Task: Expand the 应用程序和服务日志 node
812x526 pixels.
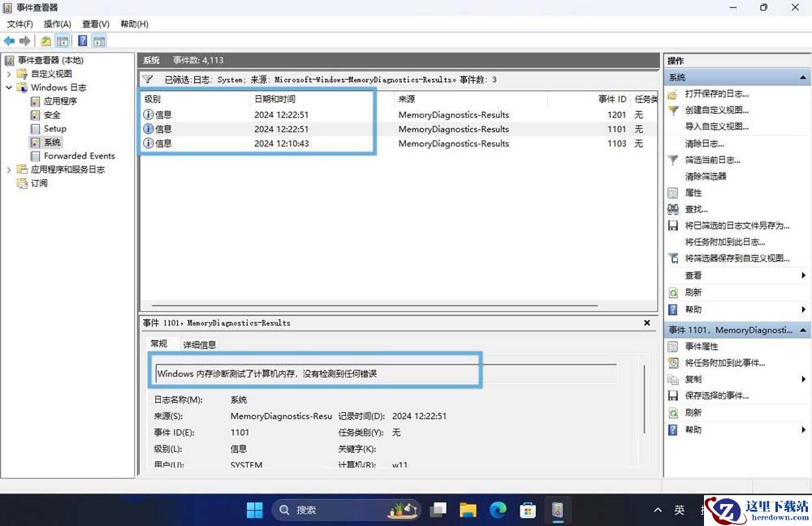Action: [9, 170]
